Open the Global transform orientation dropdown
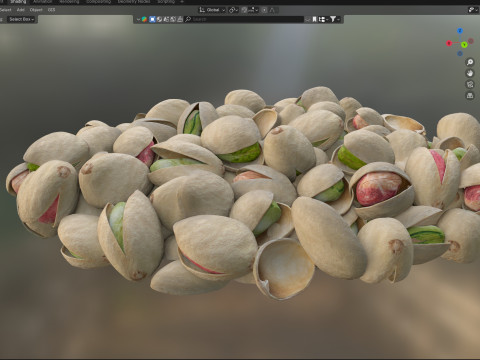480x360 pixels. (x=212, y=10)
